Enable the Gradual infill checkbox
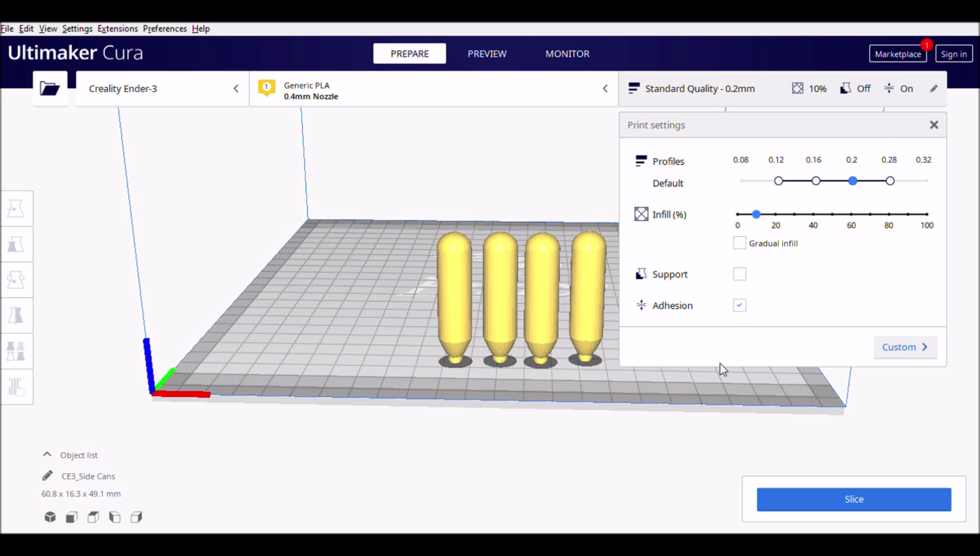 coord(739,243)
